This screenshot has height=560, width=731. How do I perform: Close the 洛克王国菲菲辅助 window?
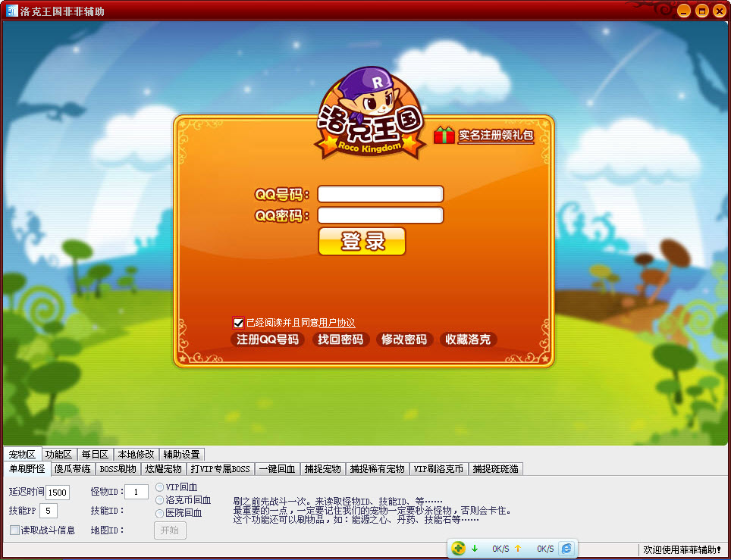tap(720, 11)
